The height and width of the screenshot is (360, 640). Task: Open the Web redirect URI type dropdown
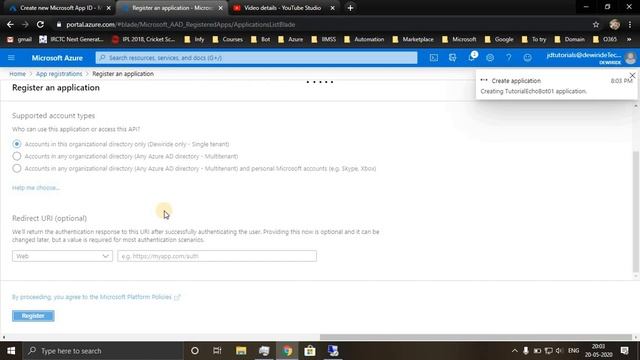point(62,256)
